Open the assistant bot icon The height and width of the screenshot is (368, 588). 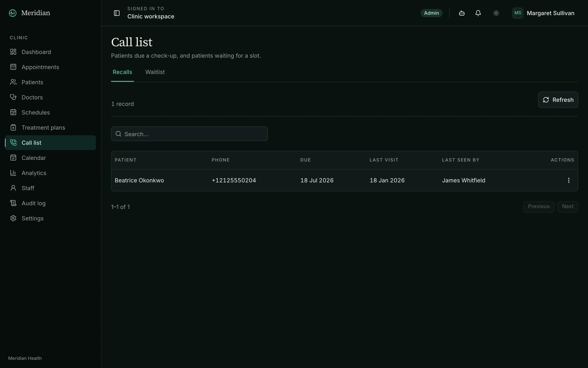coord(462,13)
